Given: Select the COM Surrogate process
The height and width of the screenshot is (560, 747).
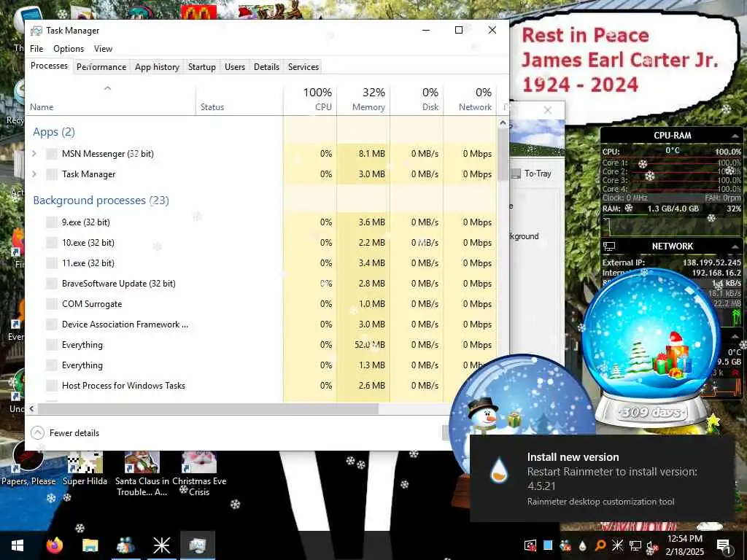Looking at the screenshot, I should pyautogui.click(x=92, y=304).
